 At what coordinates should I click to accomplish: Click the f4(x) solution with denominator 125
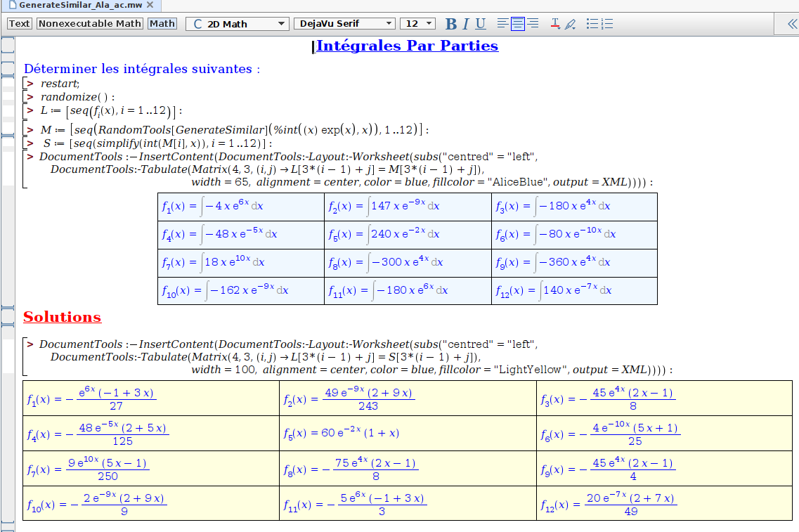pyautogui.click(x=151, y=434)
